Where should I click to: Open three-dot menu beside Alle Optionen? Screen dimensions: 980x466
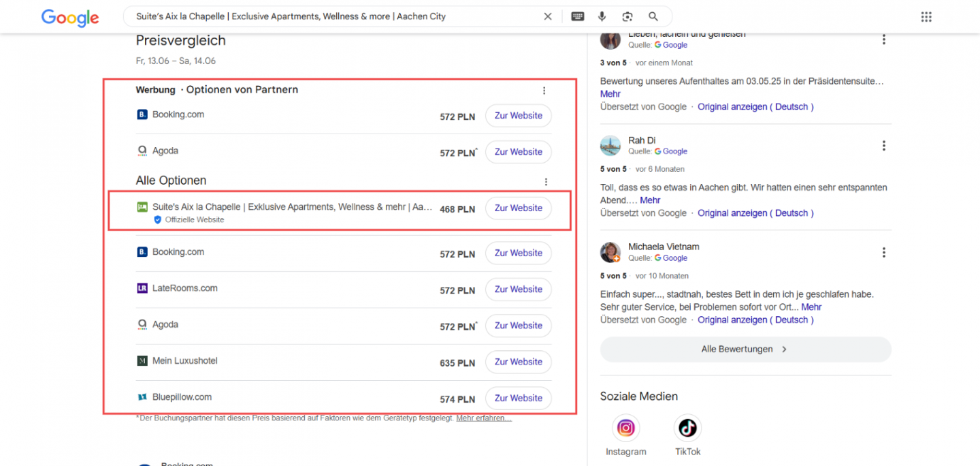click(546, 182)
